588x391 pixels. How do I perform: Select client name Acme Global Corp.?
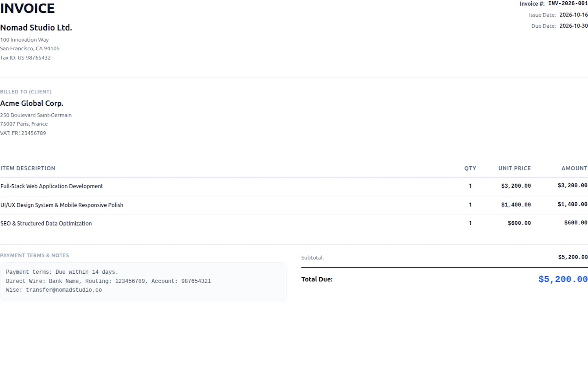coord(32,103)
